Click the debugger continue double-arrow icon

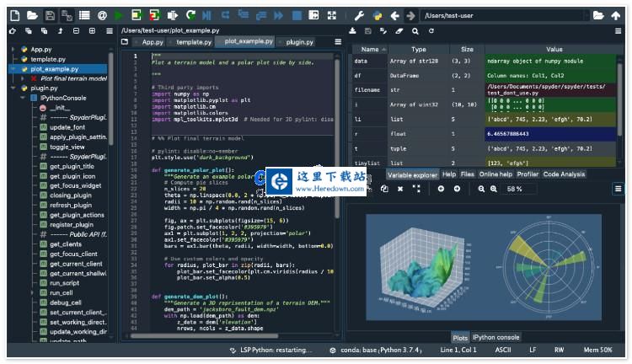tap(278, 15)
